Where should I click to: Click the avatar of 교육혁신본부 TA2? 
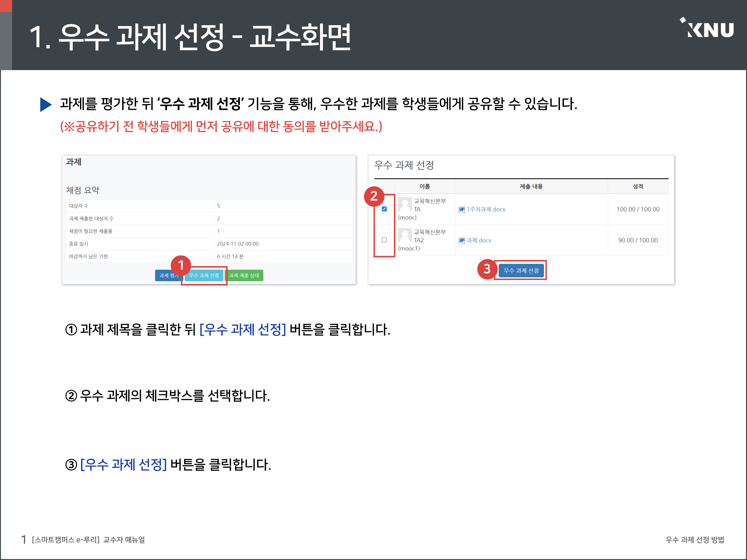coord(405,235)
